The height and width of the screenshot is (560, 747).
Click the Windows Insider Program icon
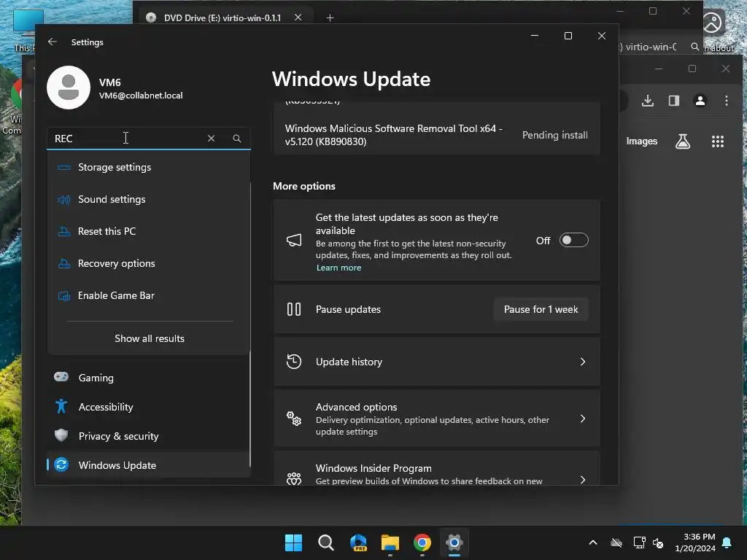coord(294,478)
